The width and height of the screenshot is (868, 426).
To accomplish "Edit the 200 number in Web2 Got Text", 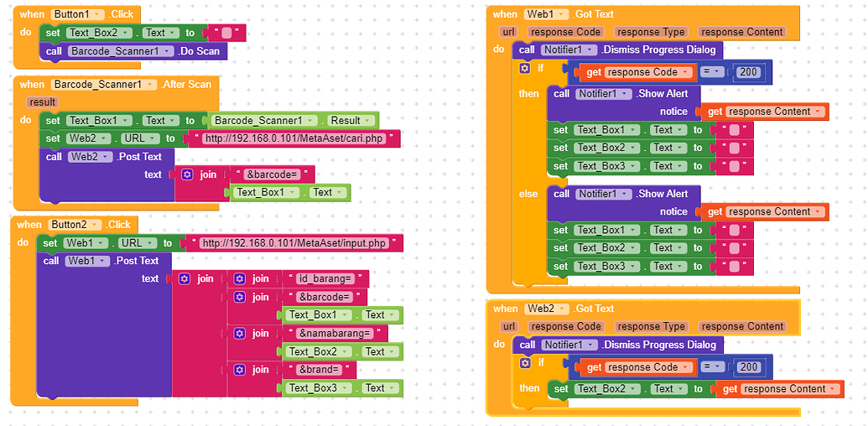I will tap(749, 367).
